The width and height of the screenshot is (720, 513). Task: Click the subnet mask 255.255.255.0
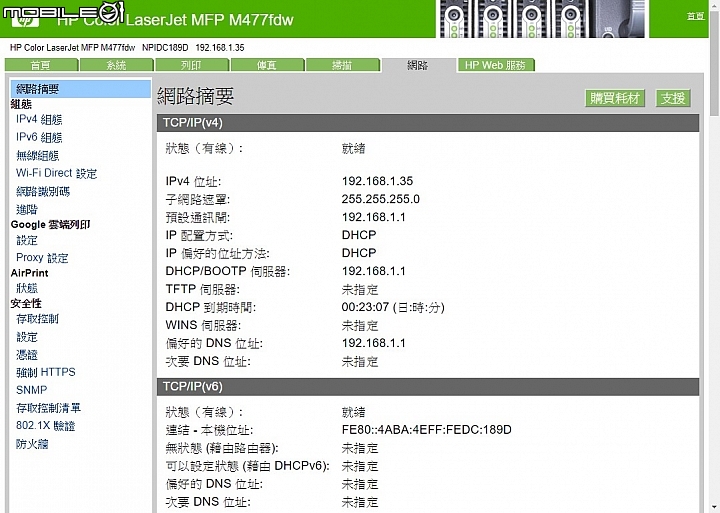[x=381, y=199]
